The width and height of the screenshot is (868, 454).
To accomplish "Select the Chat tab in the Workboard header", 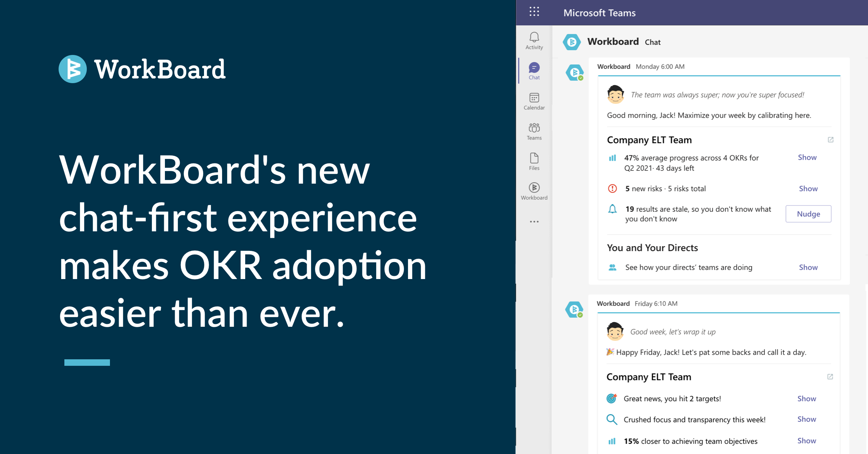I will pyautogui.click(x=653, y=42).
